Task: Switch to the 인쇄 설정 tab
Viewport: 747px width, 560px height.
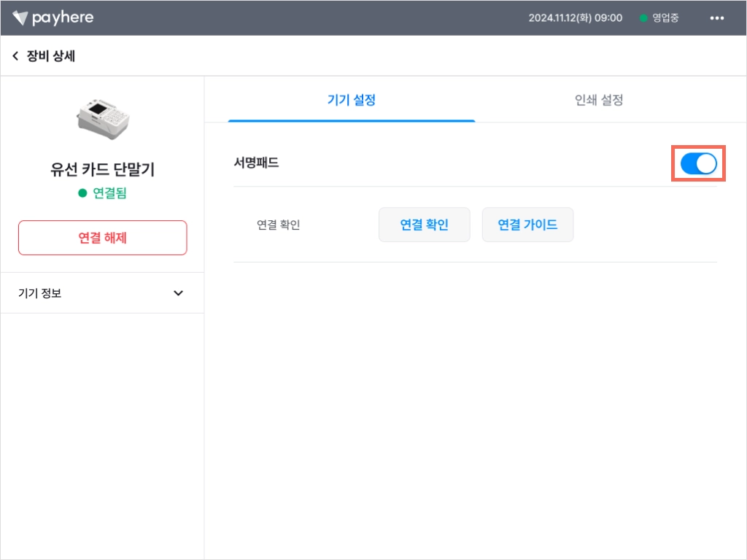Action: pos(599,100)
